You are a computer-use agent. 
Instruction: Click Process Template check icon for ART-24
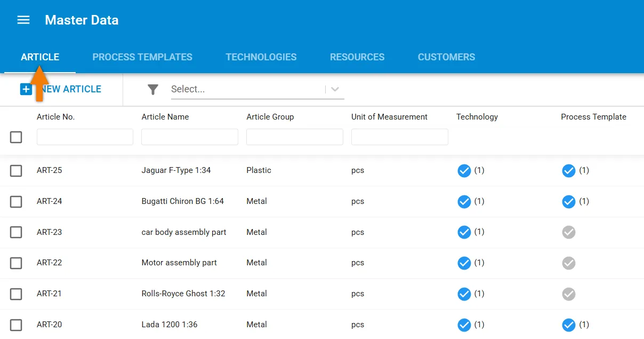point(569,202)
